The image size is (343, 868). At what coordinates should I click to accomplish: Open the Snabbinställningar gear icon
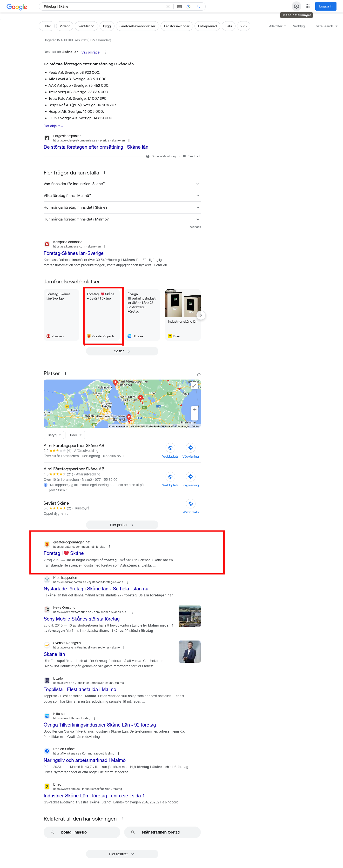pos(296,6)
